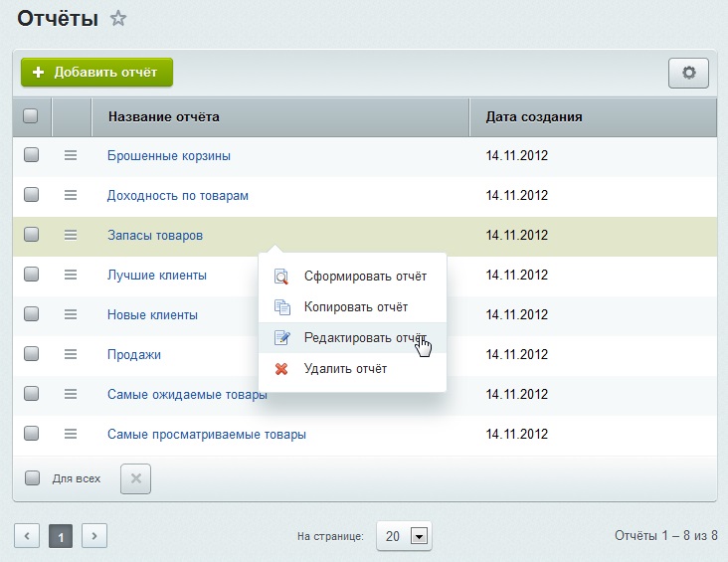The width and height of the screenshot is (728, 562).
Task: Open the Брошенные корзины report link
Action: [x=169, y=155]
